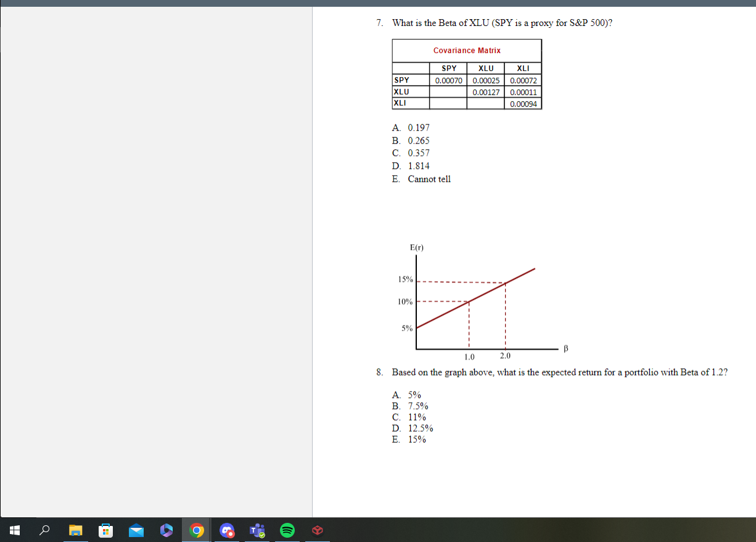Viewport: 756px width, 542px height.
Task: Open the Windows Start menu
Action: coord(15,530)
